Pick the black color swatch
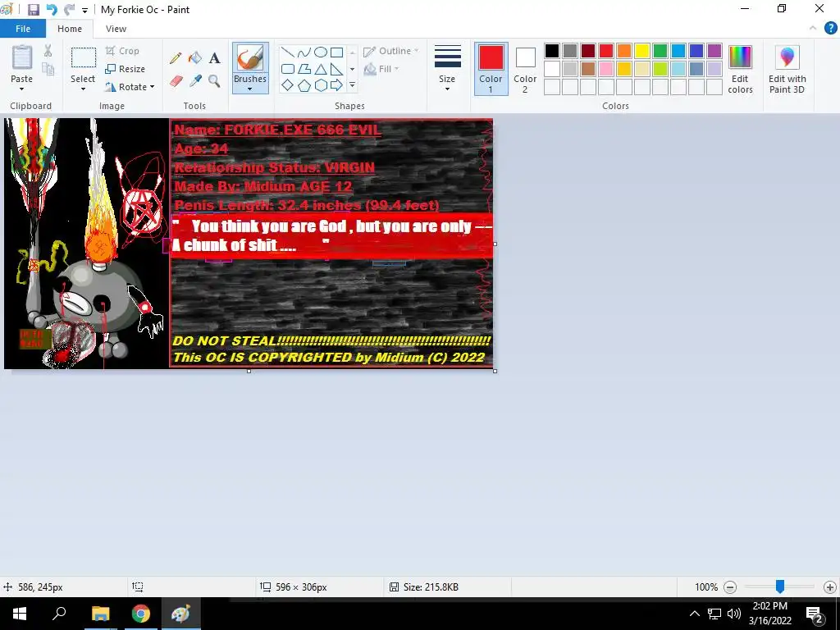 pyautogui.click(x=552, y=51)
